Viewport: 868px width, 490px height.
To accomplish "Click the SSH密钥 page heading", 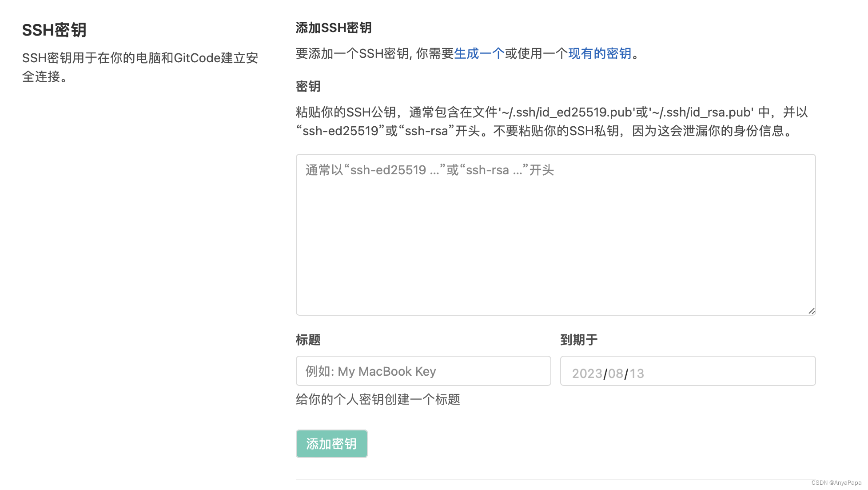I will pos(54,30).
